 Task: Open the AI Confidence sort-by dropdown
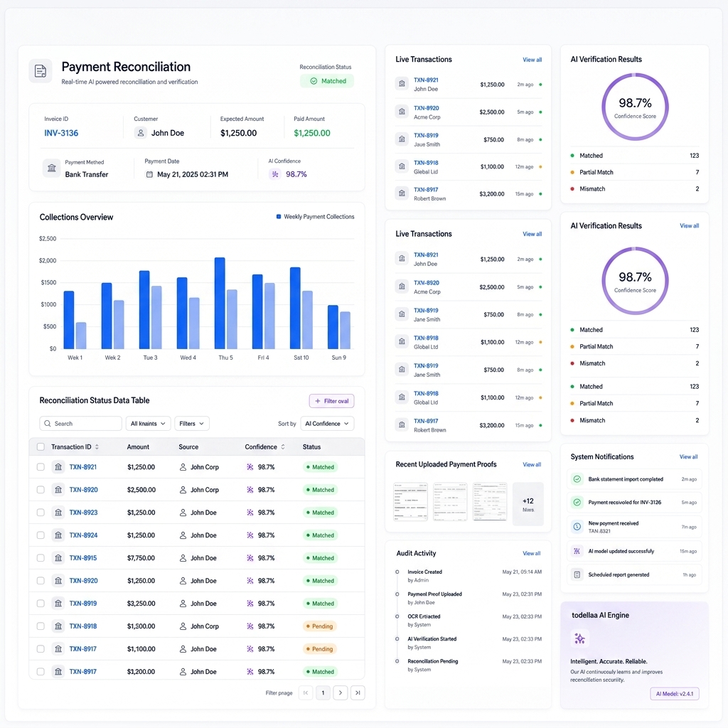point(327,424)
